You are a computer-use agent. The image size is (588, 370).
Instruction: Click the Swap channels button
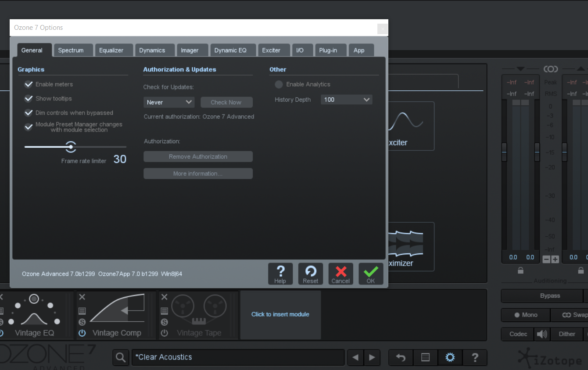(x=569, y=315)
